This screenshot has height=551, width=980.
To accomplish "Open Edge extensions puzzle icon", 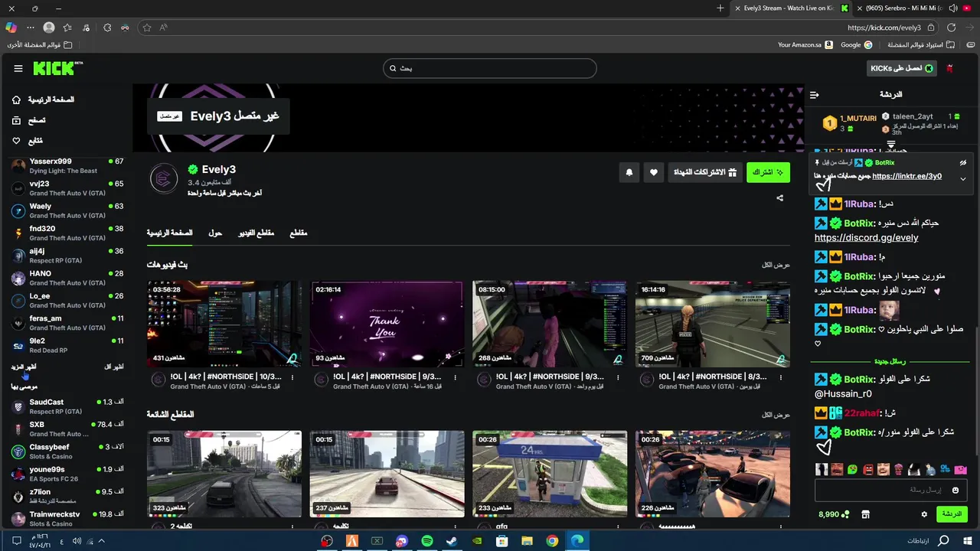I will pyautogui.click(x=106, y=28).
